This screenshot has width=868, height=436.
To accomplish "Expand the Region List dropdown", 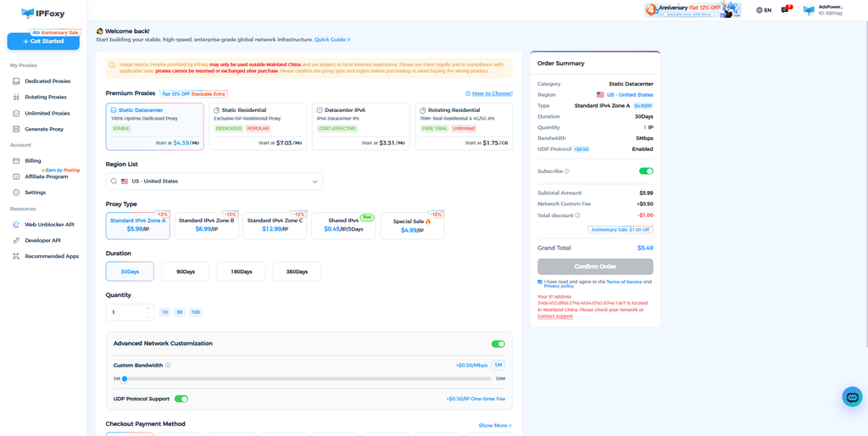I will coord(214,182).
